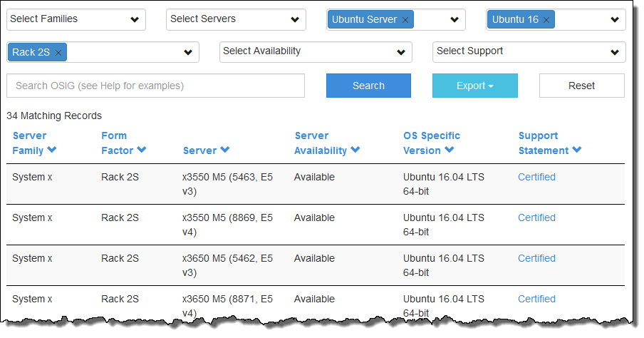The height and width of the screenshot is (338, 644).
Task: Remove the Rack 2S filter tag
Action: click(x=58, y=53)
